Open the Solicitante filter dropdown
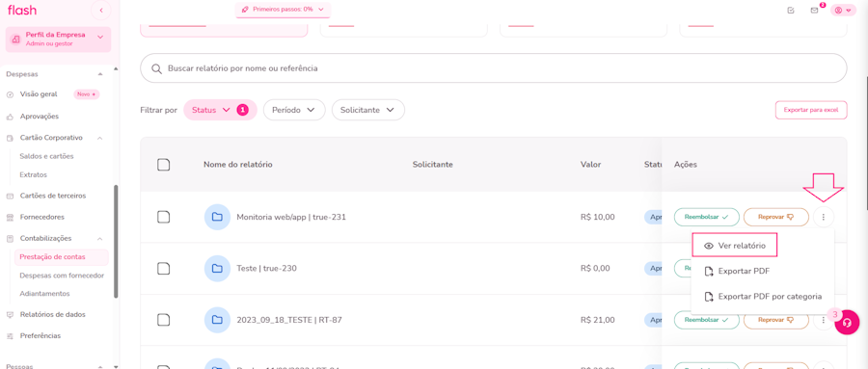Image resolution: width=868 pixels, height=369 pixels. (x=368, y=110)
